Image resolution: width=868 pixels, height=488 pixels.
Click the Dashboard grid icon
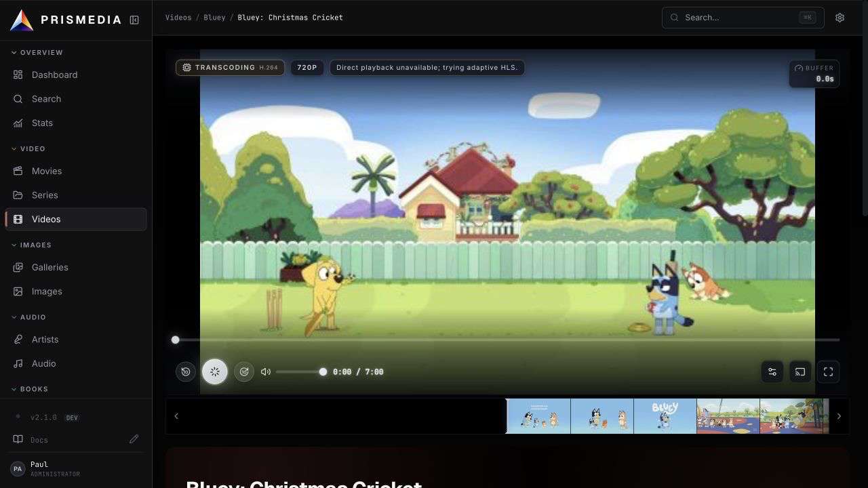18,75
